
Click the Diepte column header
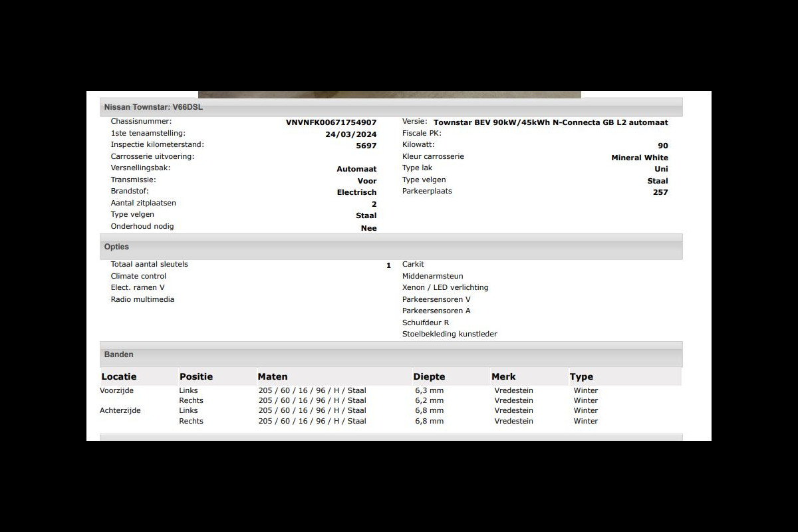(x=429, y=376)
